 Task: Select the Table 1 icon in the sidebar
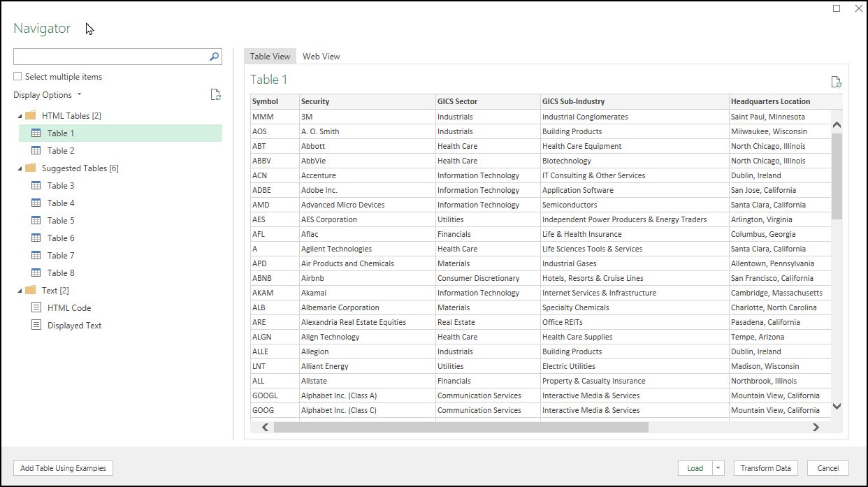(x=36, y=133)
